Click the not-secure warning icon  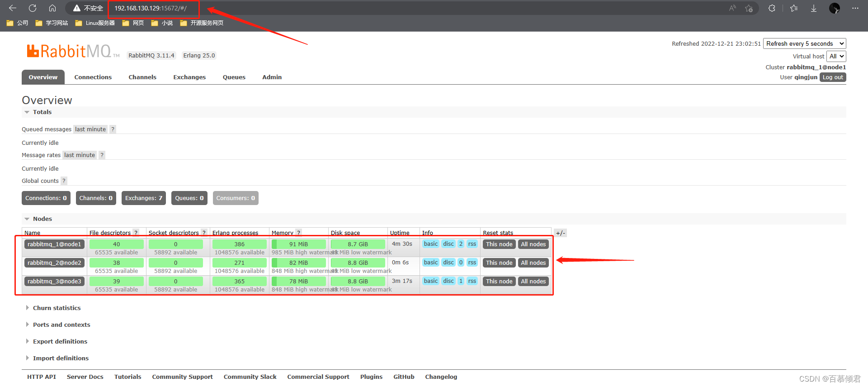point(77,8)
